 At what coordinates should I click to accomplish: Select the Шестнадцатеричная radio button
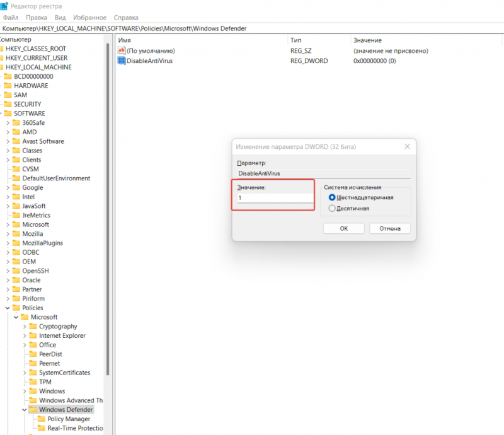point(332,197)
